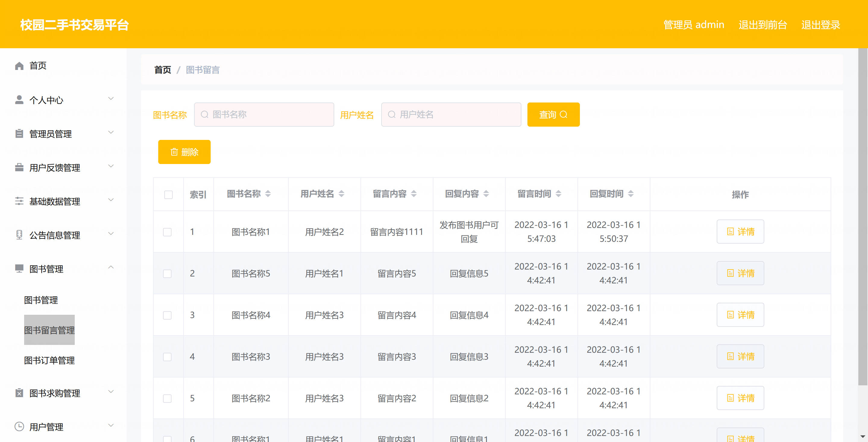This screenshot has width=868, height=442.
Task: Expand the 公告信息管理 menu chevron
Action: tap(111, 234)
